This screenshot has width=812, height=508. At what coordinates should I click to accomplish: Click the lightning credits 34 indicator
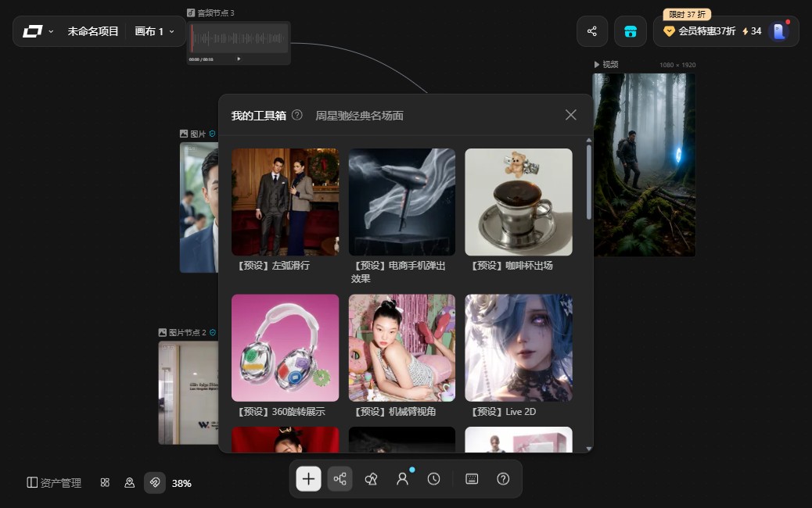[752, 31]
